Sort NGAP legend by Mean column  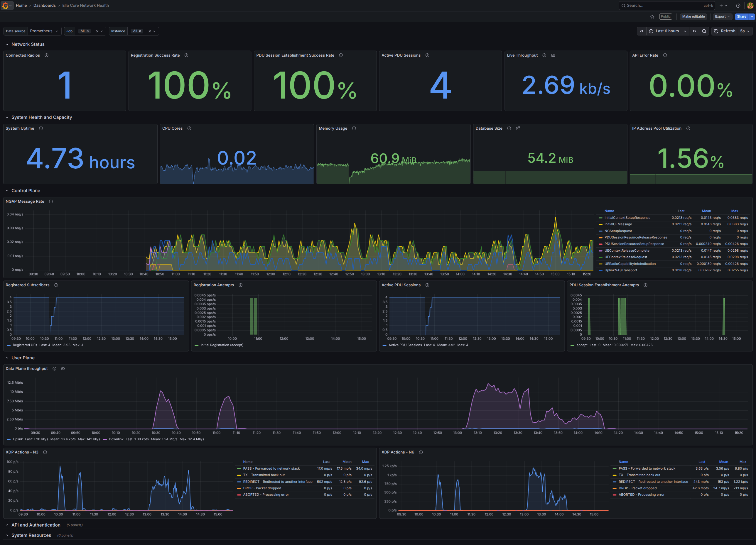(706, 211)
